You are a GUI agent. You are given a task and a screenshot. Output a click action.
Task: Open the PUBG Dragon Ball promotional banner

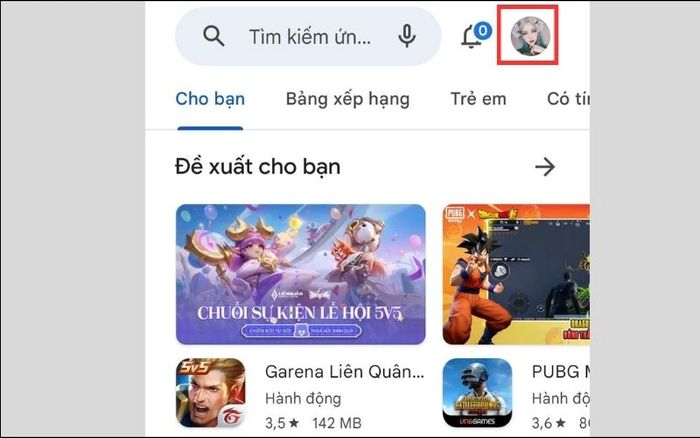coord(516,274)
